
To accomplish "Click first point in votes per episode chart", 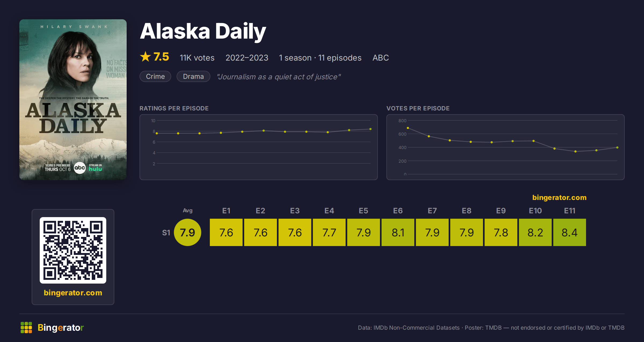I will [408, 128].
